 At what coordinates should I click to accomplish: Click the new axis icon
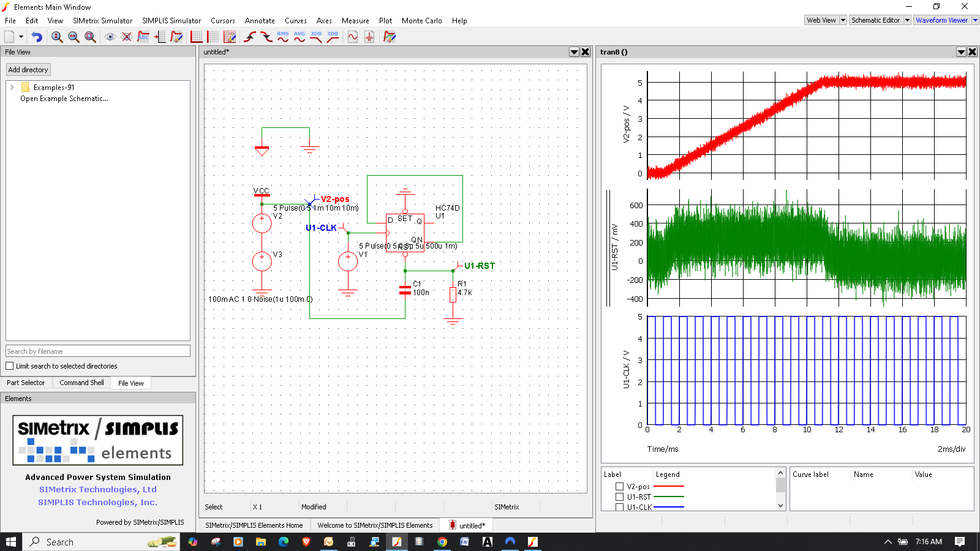click(x=197, y=37)
